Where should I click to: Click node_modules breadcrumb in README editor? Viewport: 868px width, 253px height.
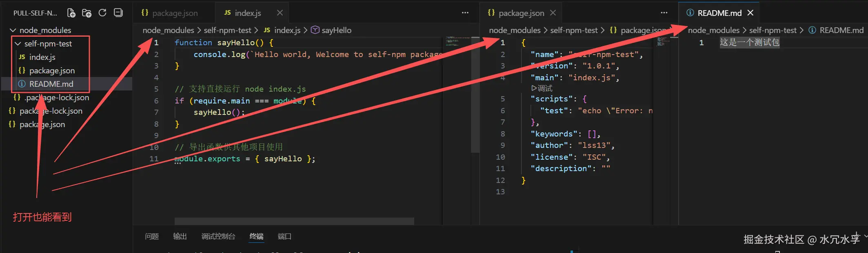pyautogui.click(x=714, y=30)
